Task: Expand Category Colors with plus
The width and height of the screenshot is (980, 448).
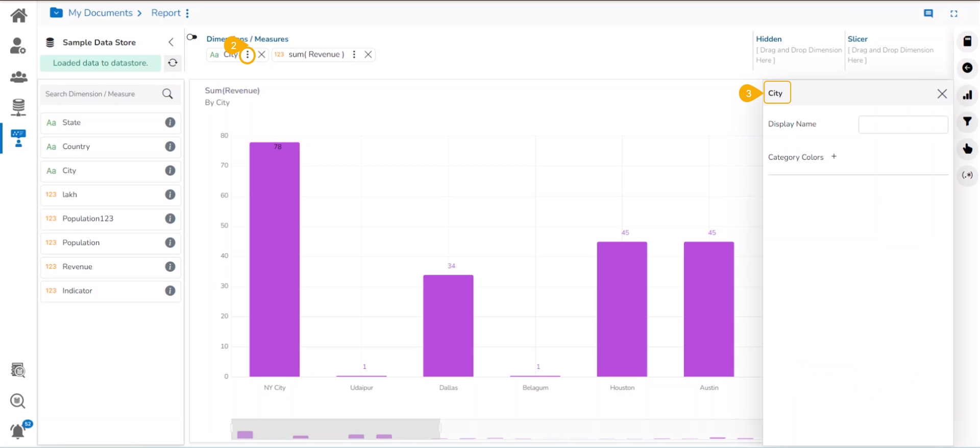Action: click(834, 157)
